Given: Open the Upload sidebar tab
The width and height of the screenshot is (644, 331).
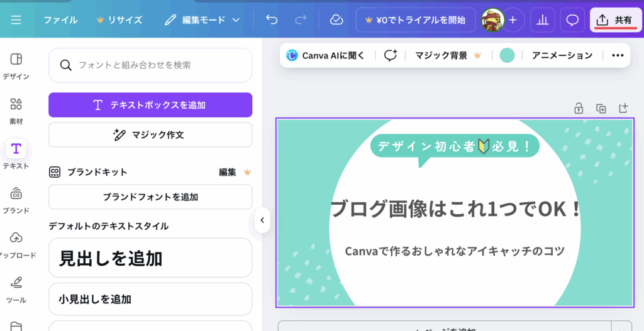Looking at the screenshot, I should (16, 244).
